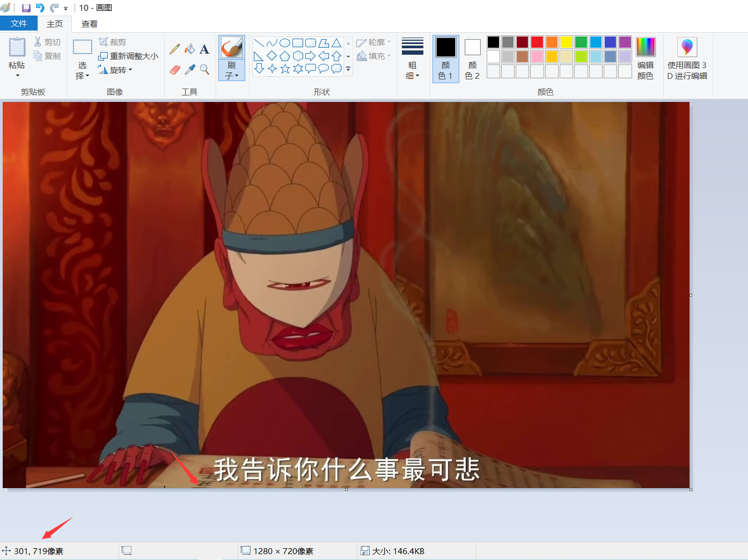Click the Brushes tool icon

point(232,48)
